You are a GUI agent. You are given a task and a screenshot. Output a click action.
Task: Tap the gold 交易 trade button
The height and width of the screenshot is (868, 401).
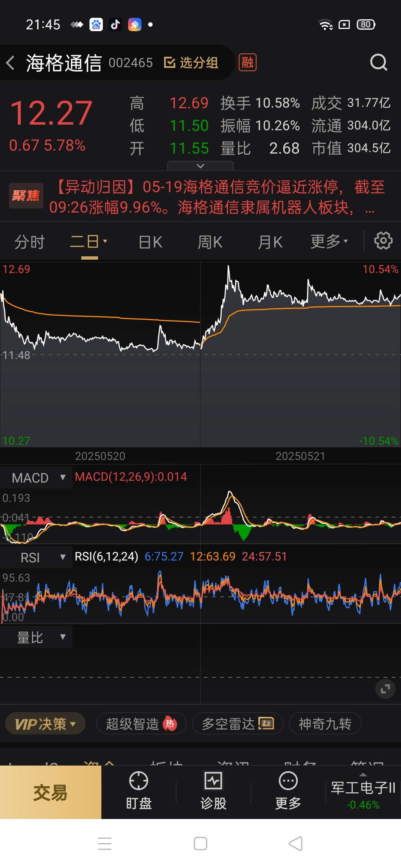pyautogui.click(x=50, y=793)
